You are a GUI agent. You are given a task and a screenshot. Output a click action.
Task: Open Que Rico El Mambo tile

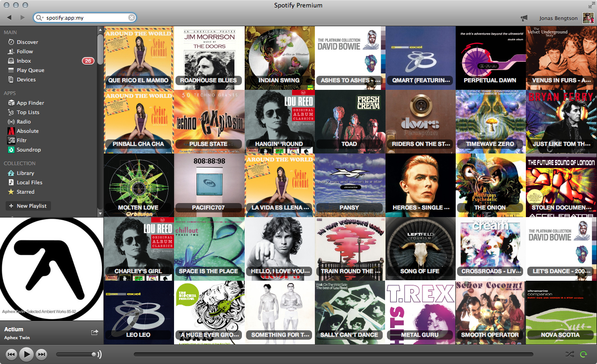pyautogui.click(x=138, y=58)
